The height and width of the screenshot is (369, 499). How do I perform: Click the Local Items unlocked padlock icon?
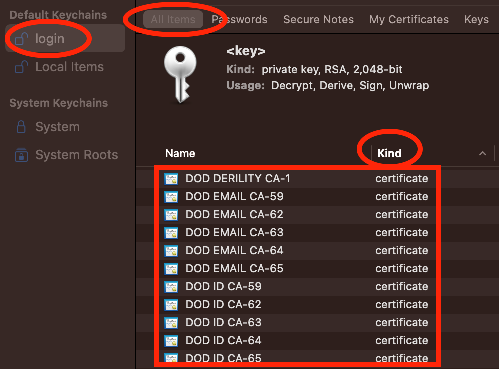[21, 67]
